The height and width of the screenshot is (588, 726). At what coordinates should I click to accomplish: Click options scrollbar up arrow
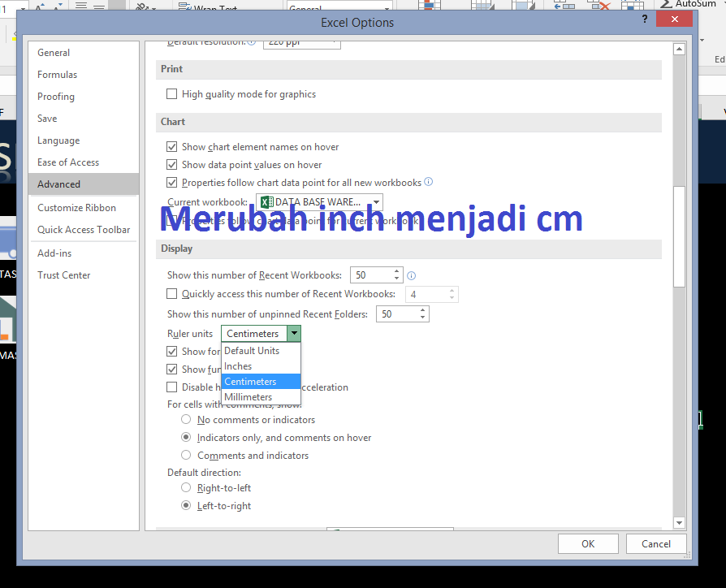[x=679, y=49]
